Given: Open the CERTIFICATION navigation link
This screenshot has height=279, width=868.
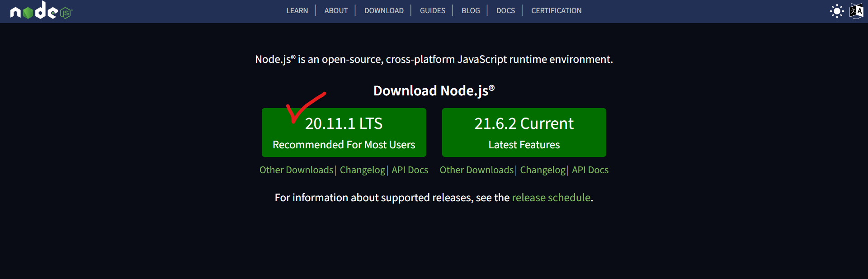Looking at the screenshot, I should (556, 10).
